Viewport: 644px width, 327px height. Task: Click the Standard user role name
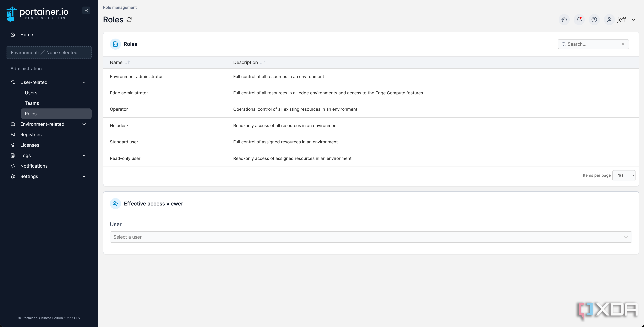coord(124,142)
